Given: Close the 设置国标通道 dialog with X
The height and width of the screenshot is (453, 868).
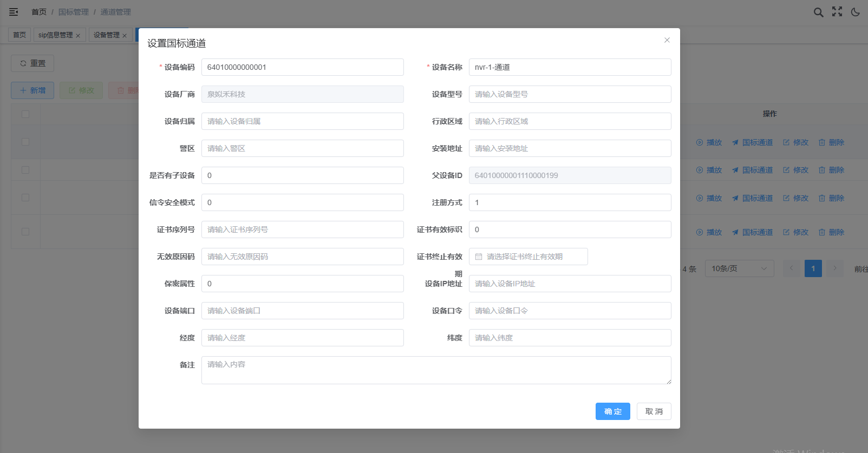Looking at the screenshot, I should (x=667, y=40).
